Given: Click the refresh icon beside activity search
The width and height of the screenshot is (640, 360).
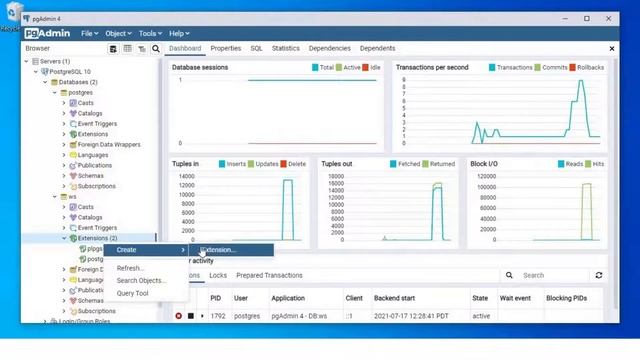Looking at the screenshot, I should click(x=599, y=276).
